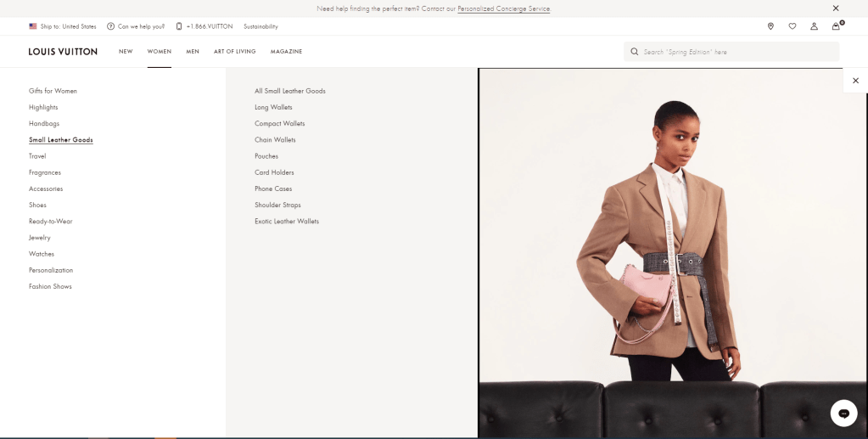
Task: Change Ship to: United States country
Action: click(x=63, y=26)
